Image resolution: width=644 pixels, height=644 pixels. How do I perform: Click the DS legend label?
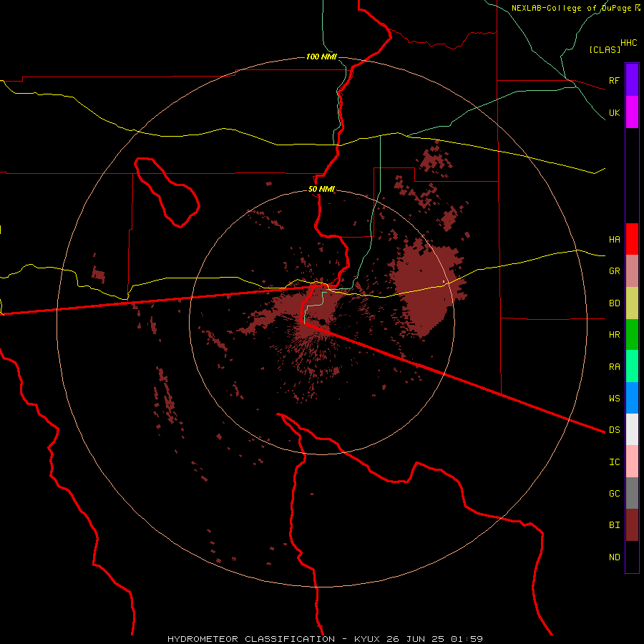(x=614, y=429)
